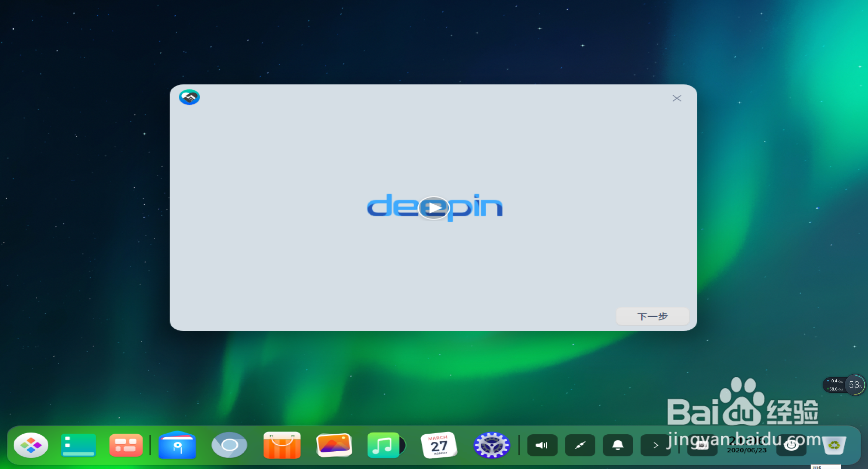Image resolution: width=868 pixels, height=469 pixels.
Task: Play the deepin intro video
Action: (434, 208)
